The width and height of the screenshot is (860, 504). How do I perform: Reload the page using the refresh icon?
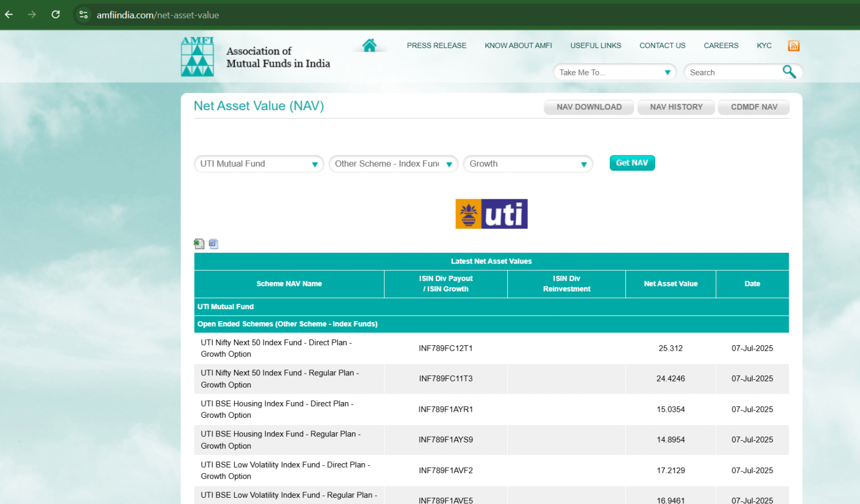(x=55, y=15)
